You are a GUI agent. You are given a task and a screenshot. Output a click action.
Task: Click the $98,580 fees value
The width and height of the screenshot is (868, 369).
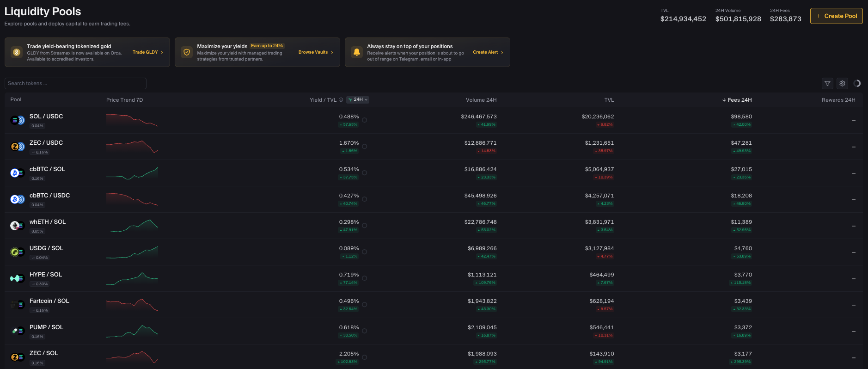point(741,117)
